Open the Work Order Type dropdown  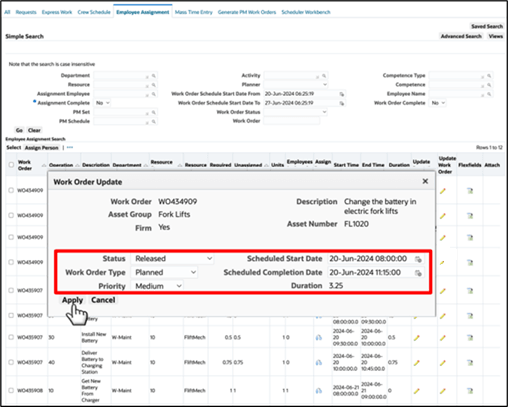point(164,273)
